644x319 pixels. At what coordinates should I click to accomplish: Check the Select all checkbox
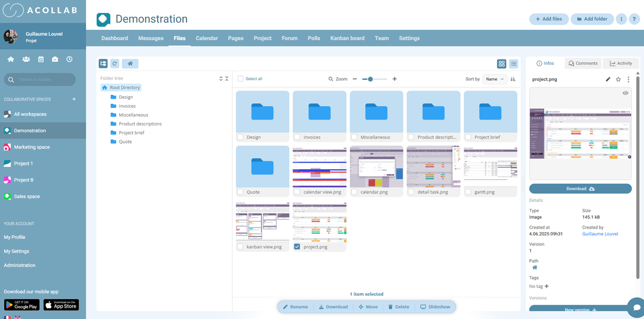click(241, 79)
